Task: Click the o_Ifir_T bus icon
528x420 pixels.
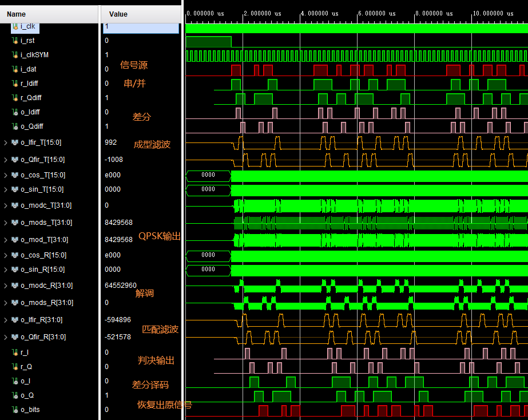Action: tap(15, 142)
